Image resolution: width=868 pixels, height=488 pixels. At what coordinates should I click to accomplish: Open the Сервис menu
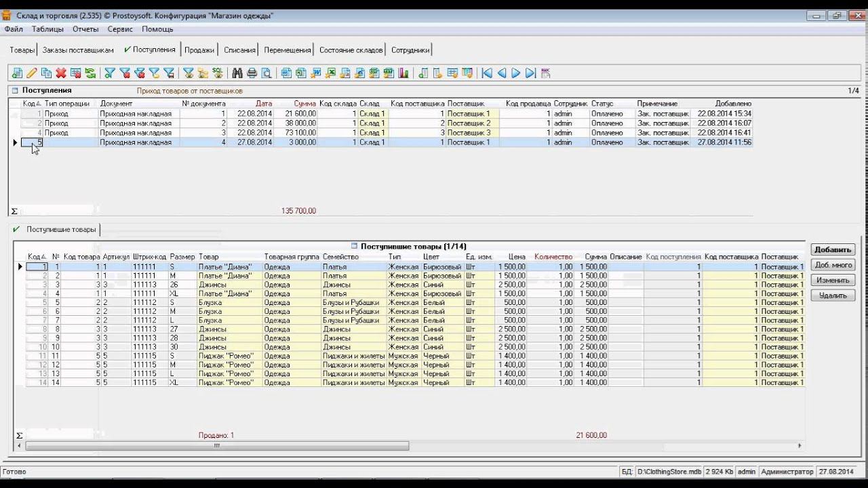point(120,29)
